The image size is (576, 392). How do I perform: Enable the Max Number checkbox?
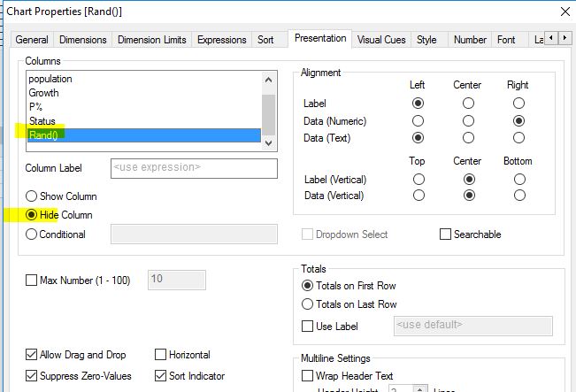(33, 281)
